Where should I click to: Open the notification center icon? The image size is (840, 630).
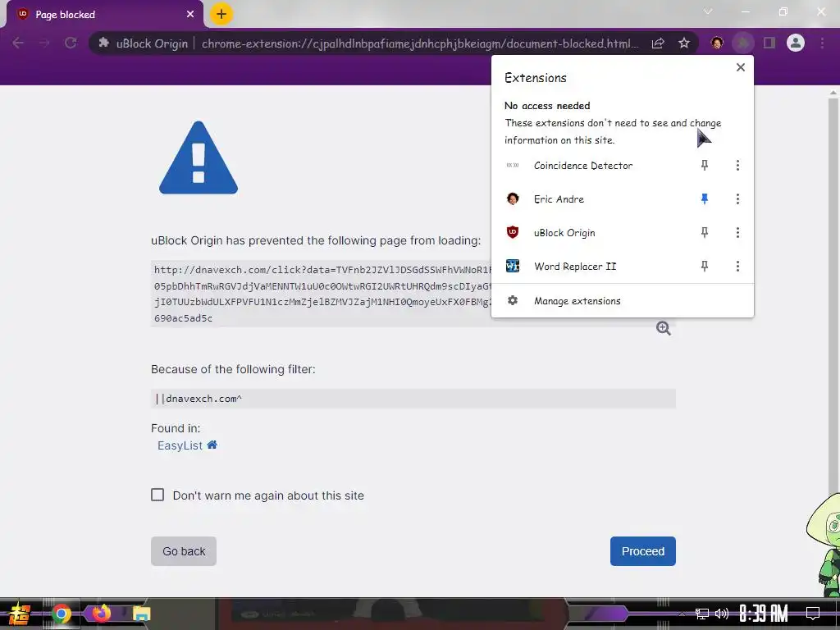pyautogui.click(x=813, y=613)
